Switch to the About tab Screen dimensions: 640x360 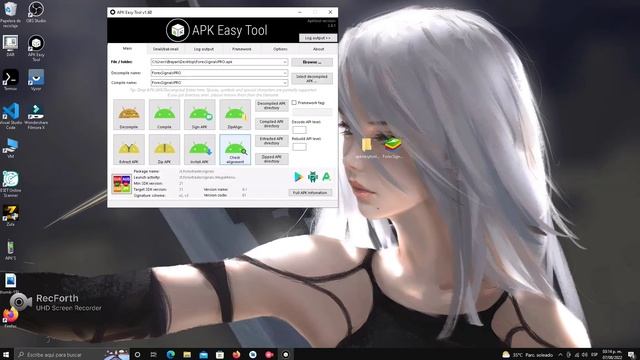(318, 49)
